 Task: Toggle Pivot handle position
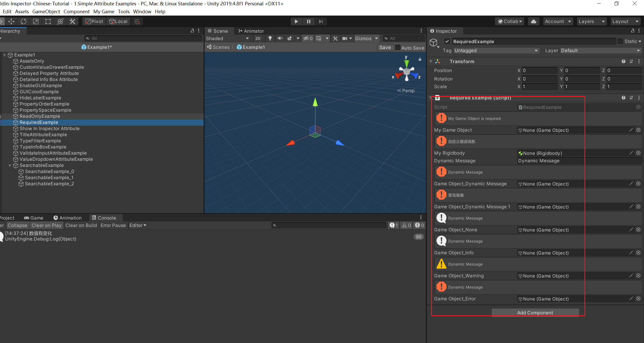point(94,21)
